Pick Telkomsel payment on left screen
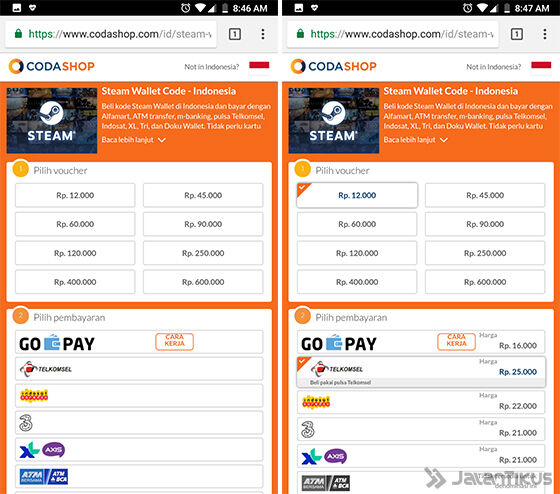 coord(139,369)
